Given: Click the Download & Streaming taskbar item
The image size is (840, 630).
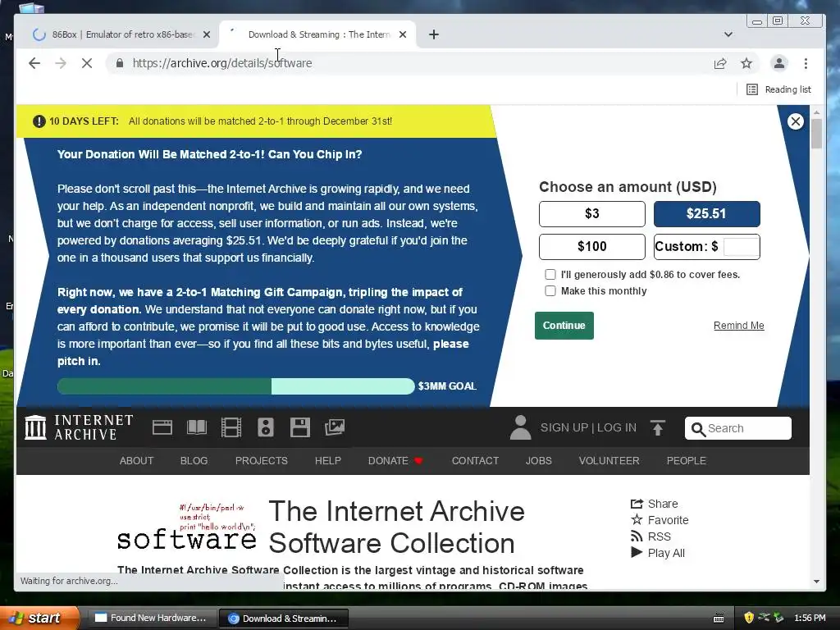Looking at the screenshot, I should [284, 619].
